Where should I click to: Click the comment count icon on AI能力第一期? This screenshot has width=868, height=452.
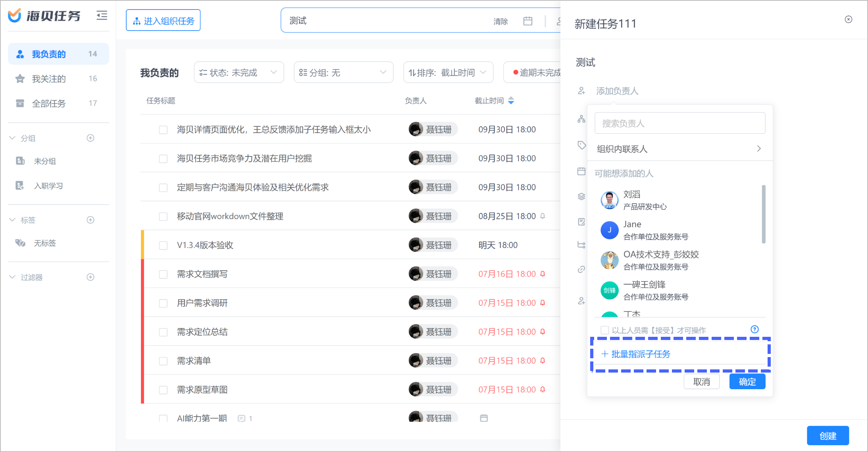241,418
